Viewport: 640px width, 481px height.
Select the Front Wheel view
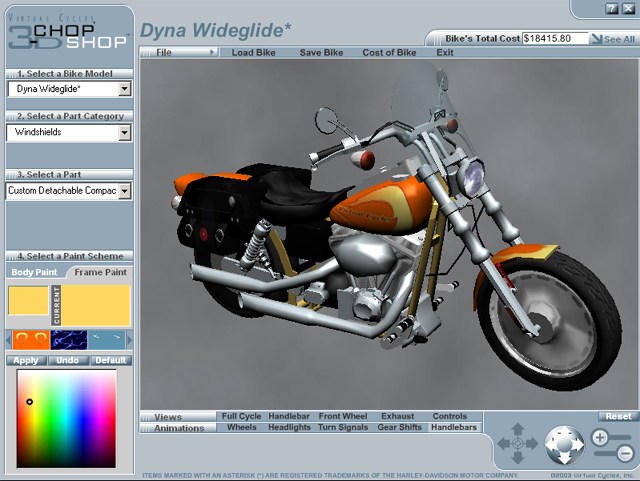343,416
